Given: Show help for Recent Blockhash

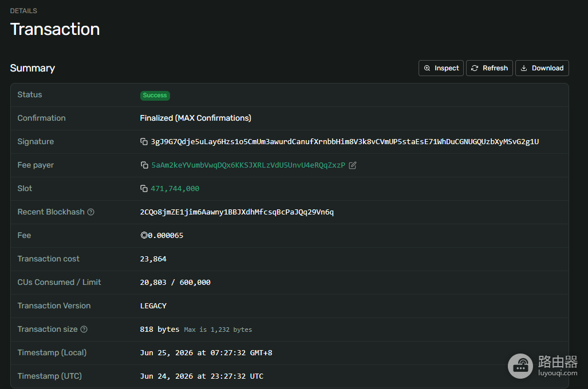Looking at the screenshot, I should (x=91, y=212).
